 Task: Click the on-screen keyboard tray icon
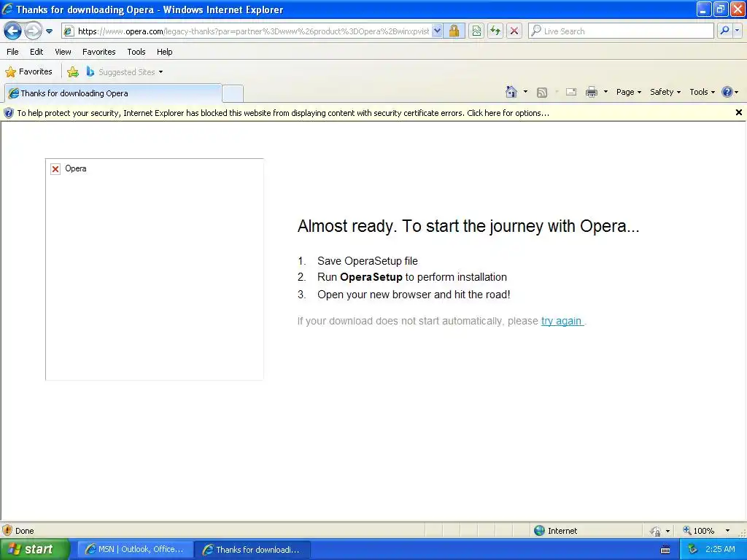(665, 550)
